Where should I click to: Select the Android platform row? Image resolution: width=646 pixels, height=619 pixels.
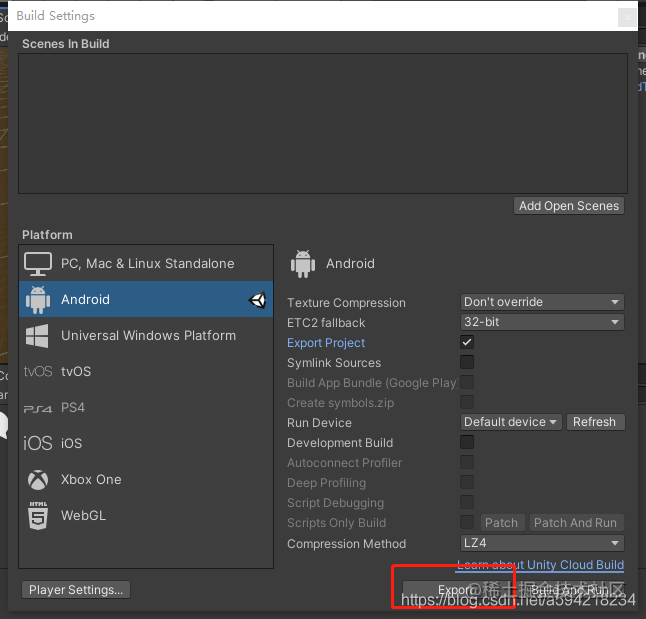pyautogui.click(x=146, y=299)
